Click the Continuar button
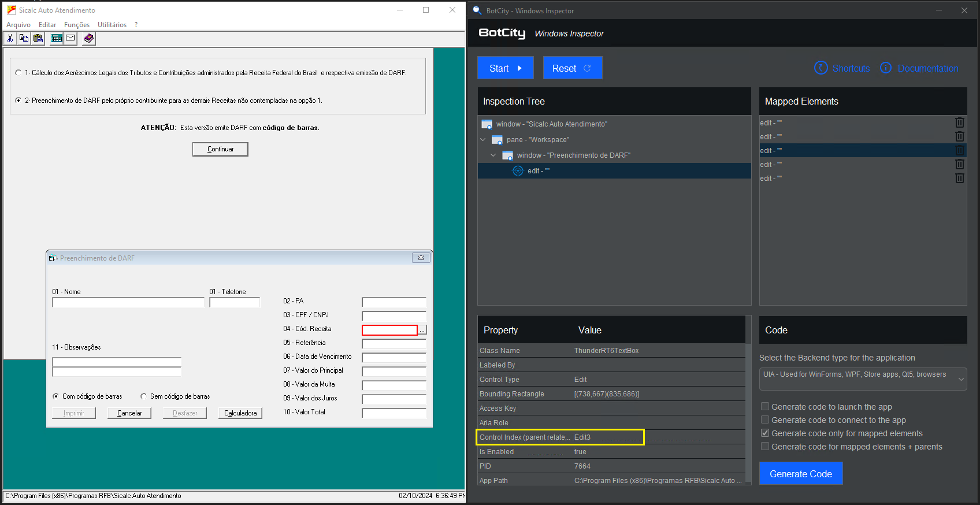 [220, 149]
